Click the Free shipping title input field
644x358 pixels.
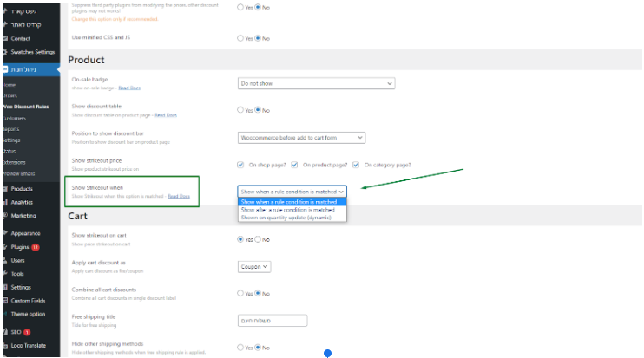[x=272, y=321]
